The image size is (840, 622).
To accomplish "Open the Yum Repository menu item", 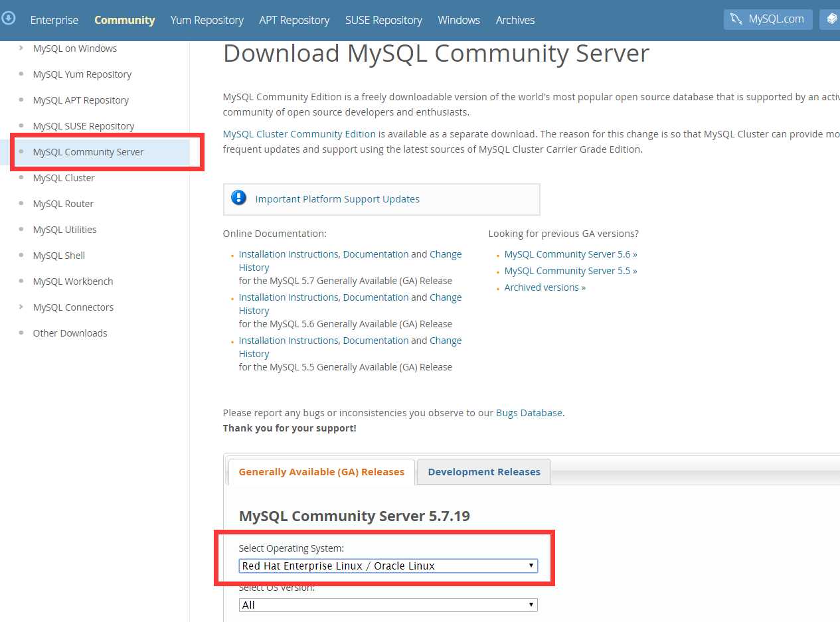I will click(x=207, y=20).
